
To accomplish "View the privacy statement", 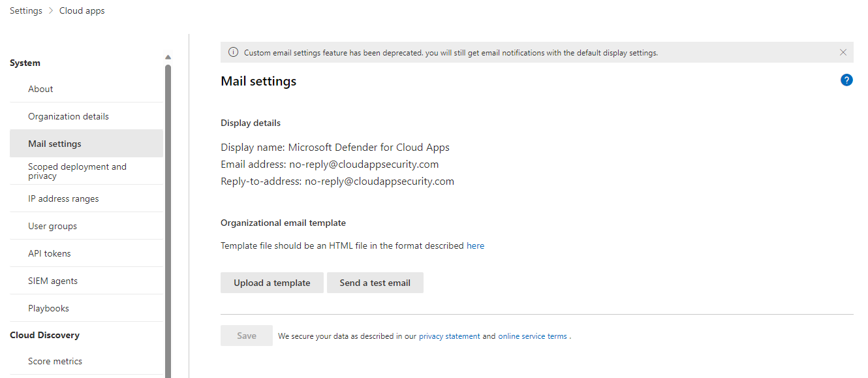I will tap(449, 336).
